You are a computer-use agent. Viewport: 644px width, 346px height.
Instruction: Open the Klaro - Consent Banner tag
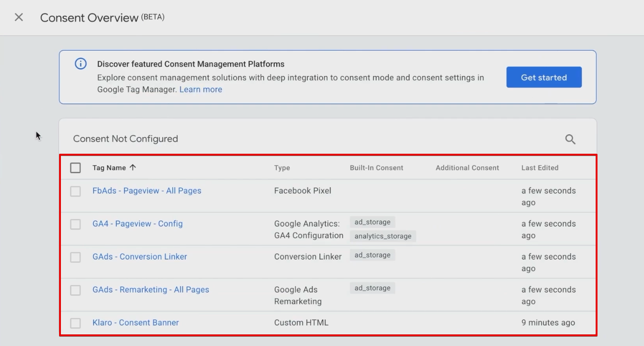pos(136,323)
